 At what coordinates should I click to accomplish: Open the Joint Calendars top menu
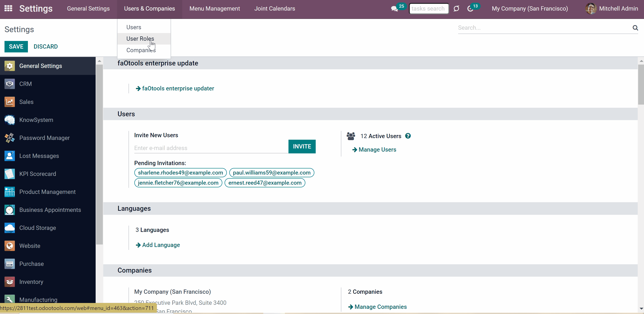[x=275, y=9]
